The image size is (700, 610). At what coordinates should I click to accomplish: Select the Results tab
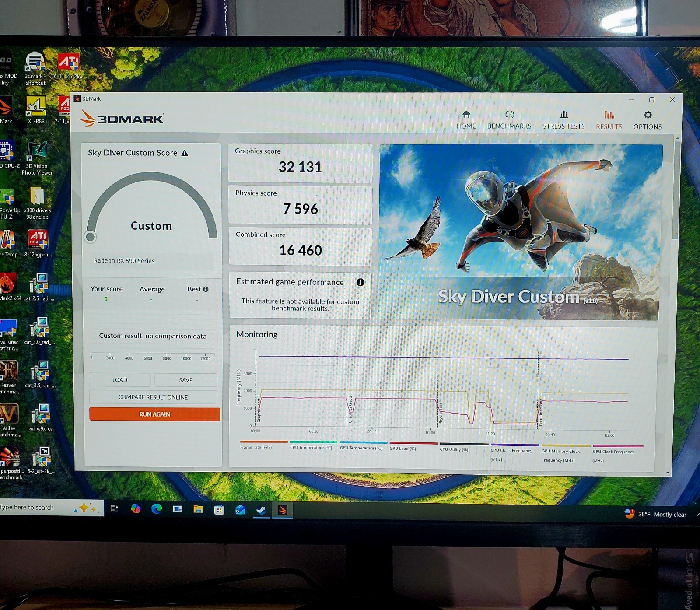(x=609, y=120)
